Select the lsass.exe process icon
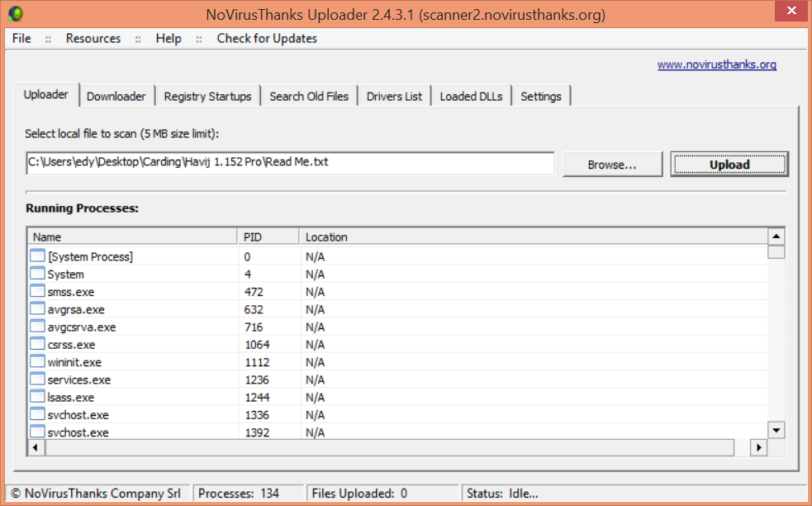The height and width of the screenshot is (506, 812). 37,397
